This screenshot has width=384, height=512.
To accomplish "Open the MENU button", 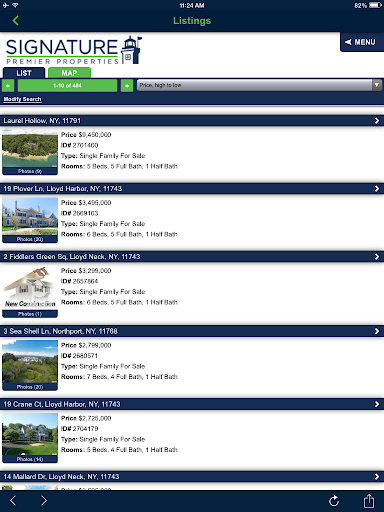I will pos(362,42).
